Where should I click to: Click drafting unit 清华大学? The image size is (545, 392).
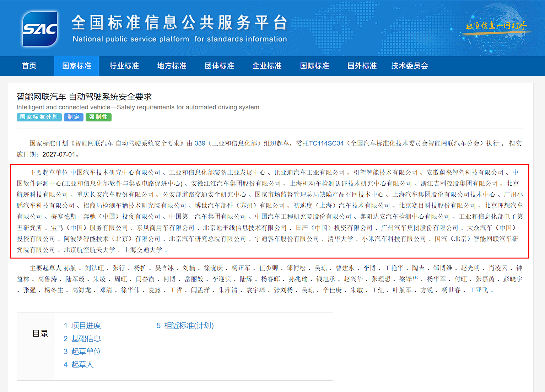(340, 239)
